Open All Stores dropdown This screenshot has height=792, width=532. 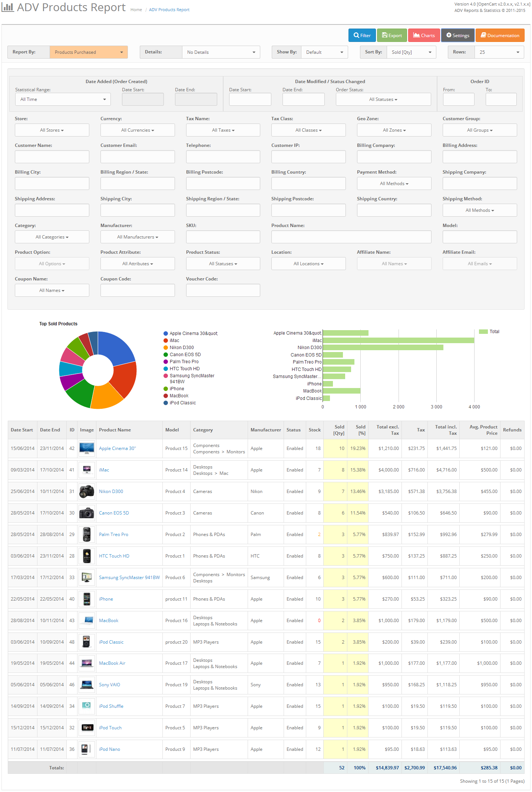click(52, 130)
